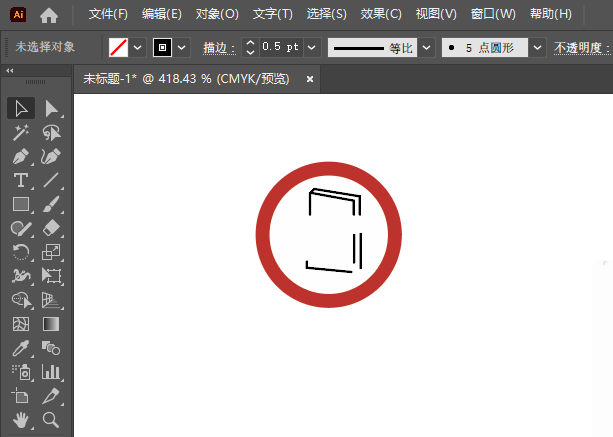
Task: Click the stroke weight stepper arrows
Action: click(251, 48)
